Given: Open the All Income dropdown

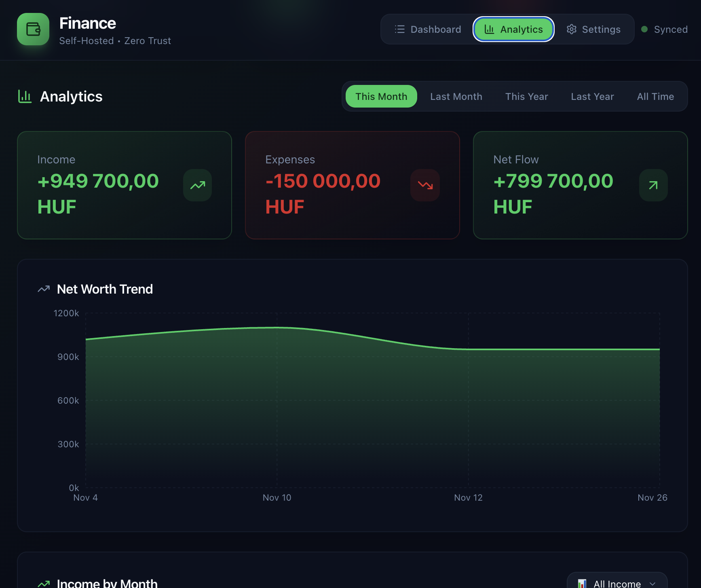Looking at the screenshot, I should point(617,583).
